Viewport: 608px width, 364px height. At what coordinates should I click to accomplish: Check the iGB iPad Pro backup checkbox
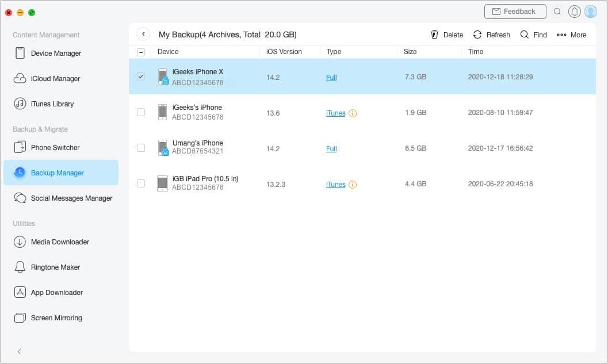tap(141, 183)
